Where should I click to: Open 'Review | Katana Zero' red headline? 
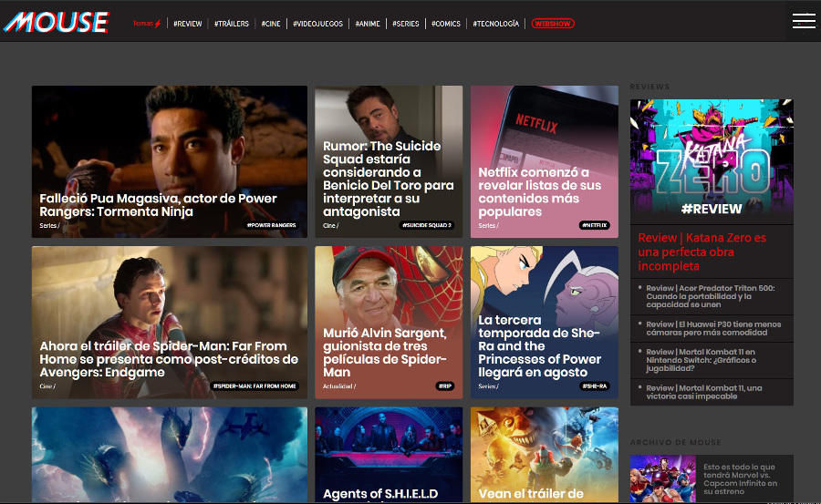pyautogui.click(x=702, y=252)
